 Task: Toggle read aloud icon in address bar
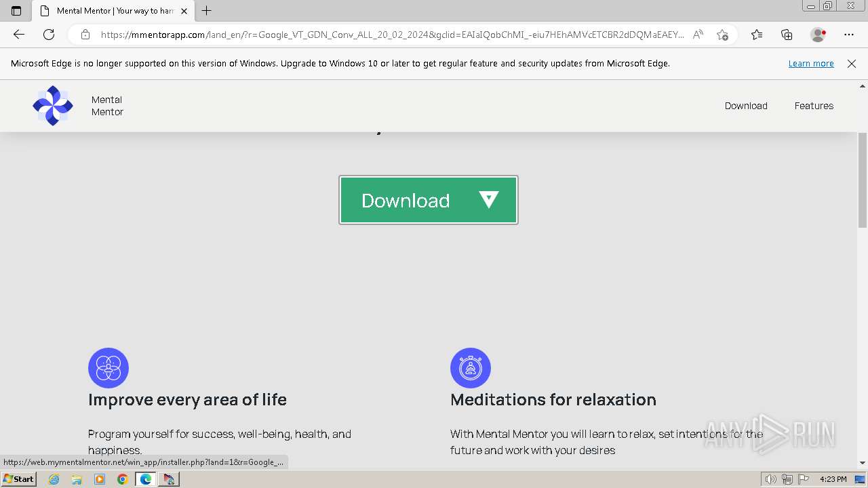[698, 35]
